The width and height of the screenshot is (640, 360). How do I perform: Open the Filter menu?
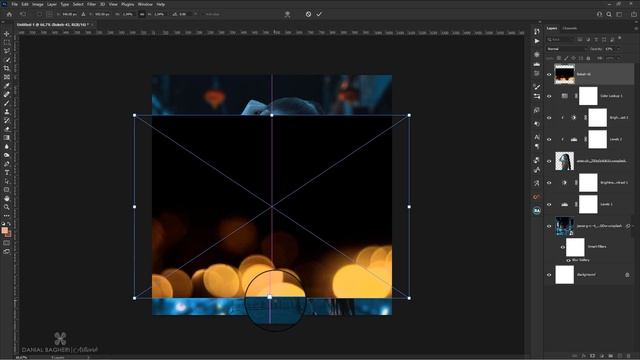[91, 4]
